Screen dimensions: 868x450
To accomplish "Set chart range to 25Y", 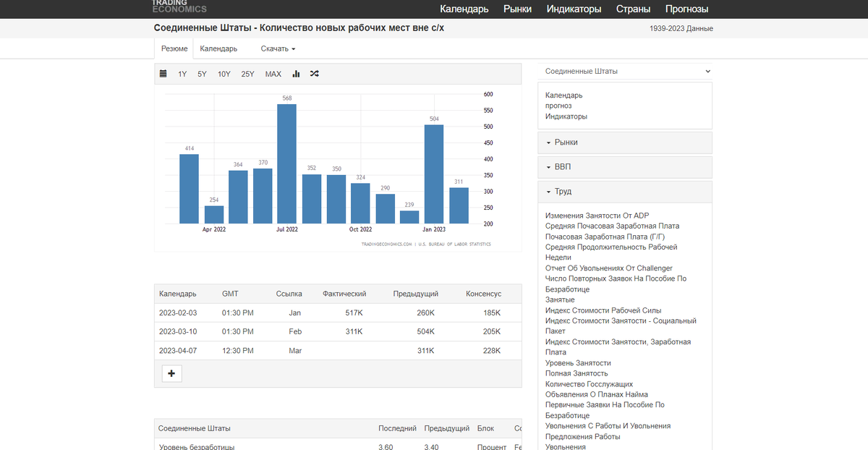I will [x=247, y=74].
